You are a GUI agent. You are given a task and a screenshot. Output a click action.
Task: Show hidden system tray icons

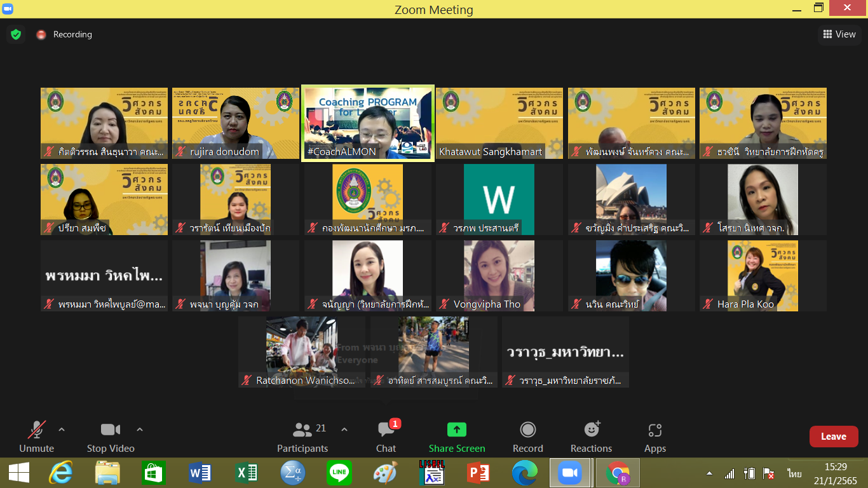[x=709, y=474]
